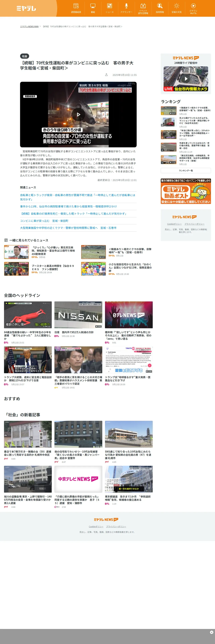Open 東京都議選 告示まで1か月 article
Screen dimensions: 215x644
point(129,498)
